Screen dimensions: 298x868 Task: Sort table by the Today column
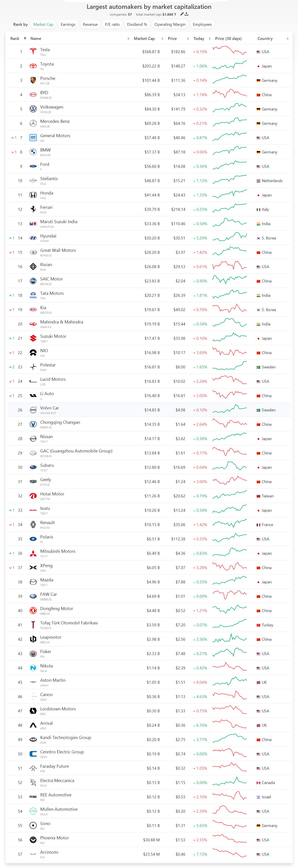(199, 39)
